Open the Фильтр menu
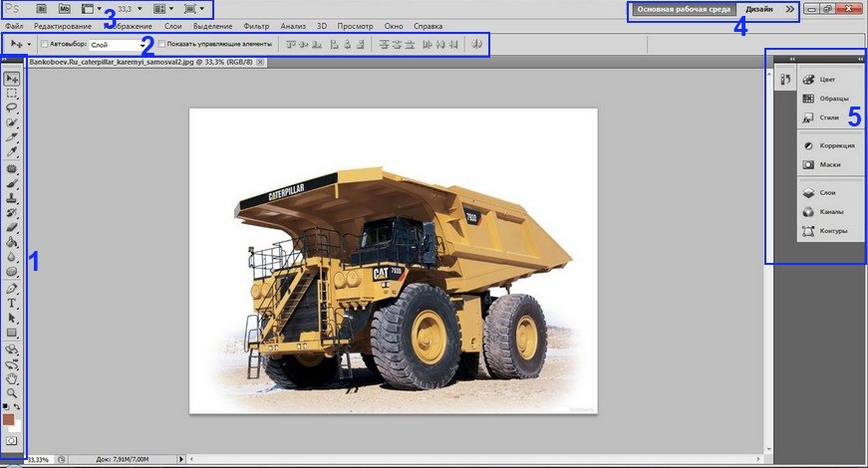Image resolution: width=868 pixels, height=468 pixels. pos(255,24)
